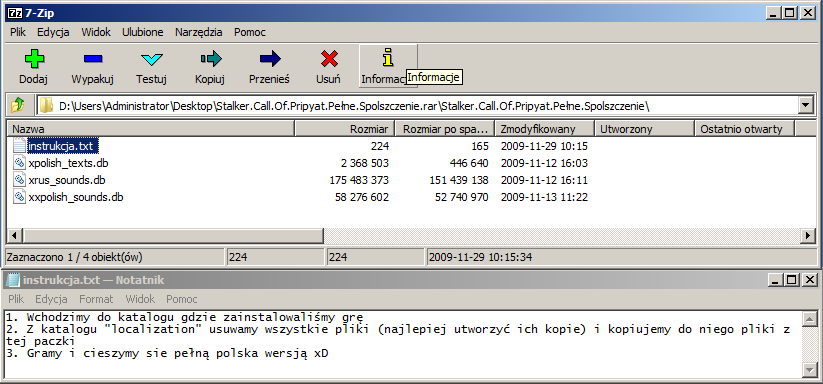Screen dimensions: 823x384
Task: Click the size value 175 483 373
Action: click(x=359, y=180)
